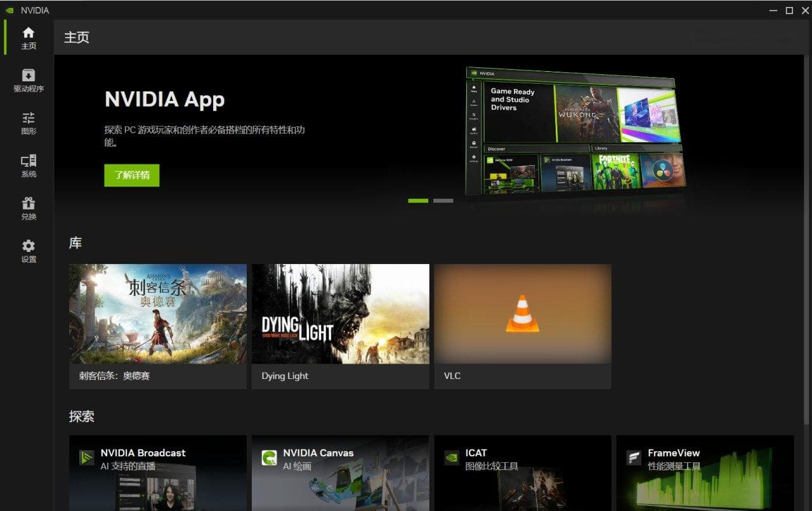Open the ICAT title link
Image resolution: width=812 pixels, height=511 pixels.
(x=476, y=453)
